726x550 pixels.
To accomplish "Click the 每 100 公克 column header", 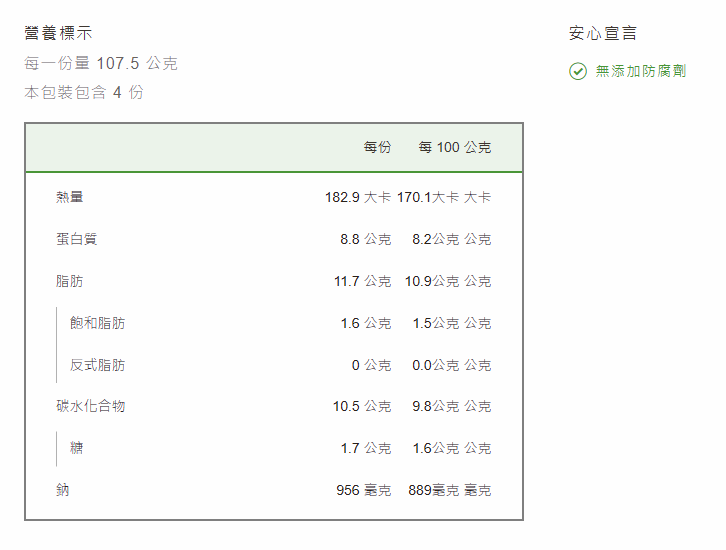I will (455, 147).
